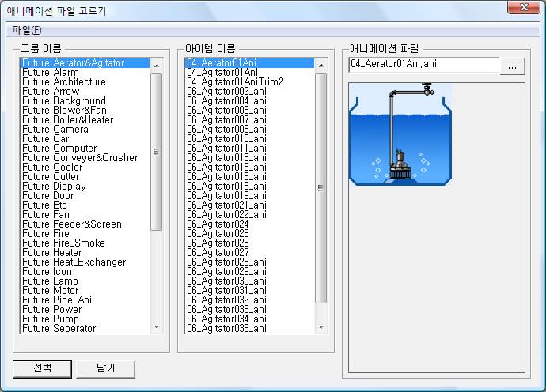Select group Future.Pump
Image resolution: width=546 pixels, height=392 pixels.
pos(85,319)
